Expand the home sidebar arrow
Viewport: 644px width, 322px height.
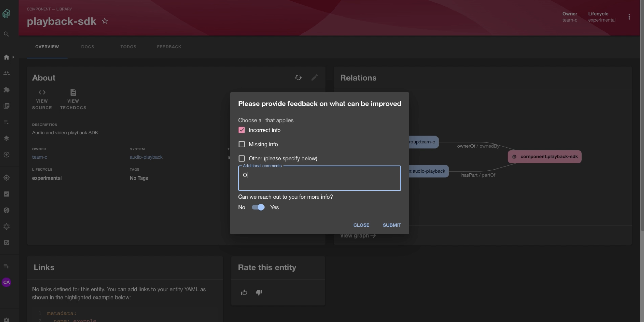click(x=13, y=57)
